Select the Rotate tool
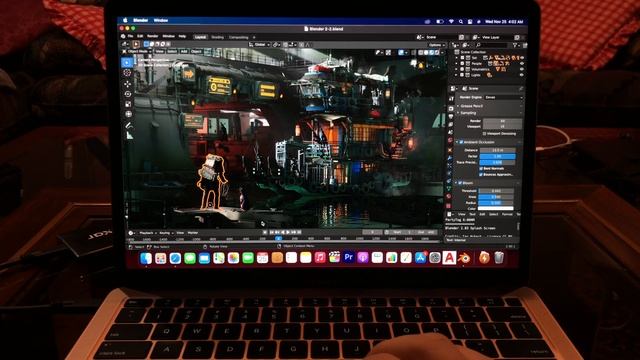Screen dimensions: 640x360 pos(128,94)
